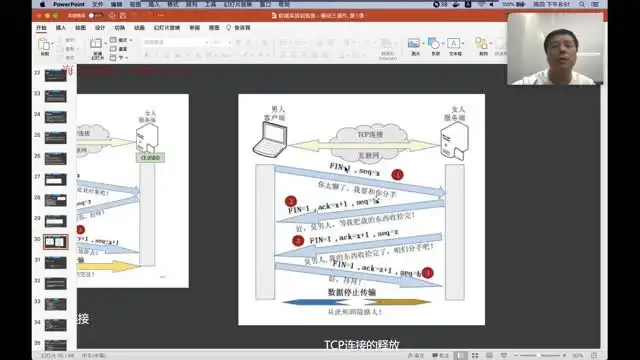Adjust the zoom slider in status bar
The image size is (640, 360).
pos(540,356)
